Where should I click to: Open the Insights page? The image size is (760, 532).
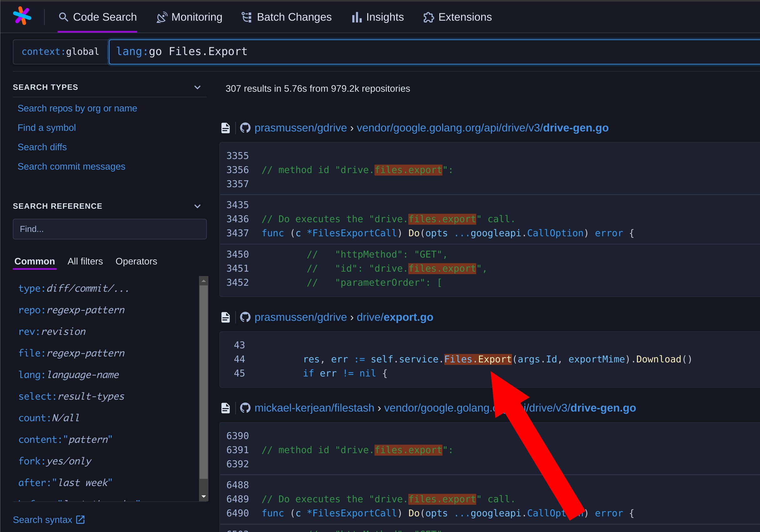[x=377, y=17]
